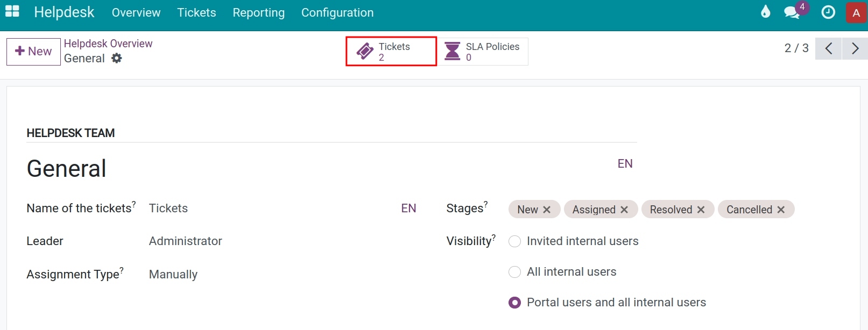Click the EN translate button for ticket name
The height and width of the screenshot is (330, 868).
[x=408, y=208]
